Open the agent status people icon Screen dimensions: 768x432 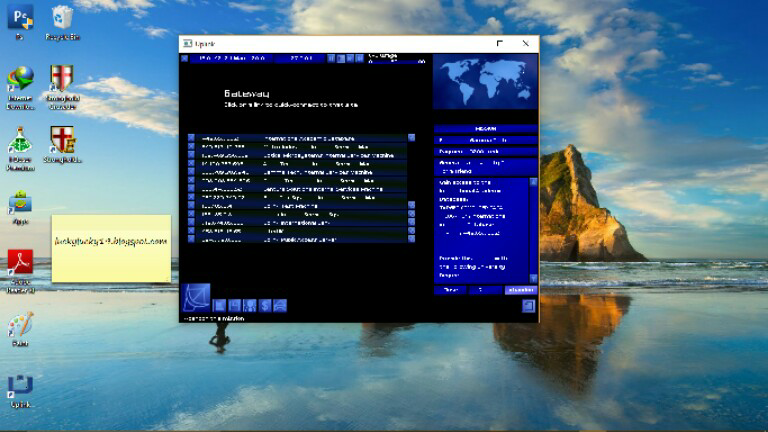pos(250,305)
